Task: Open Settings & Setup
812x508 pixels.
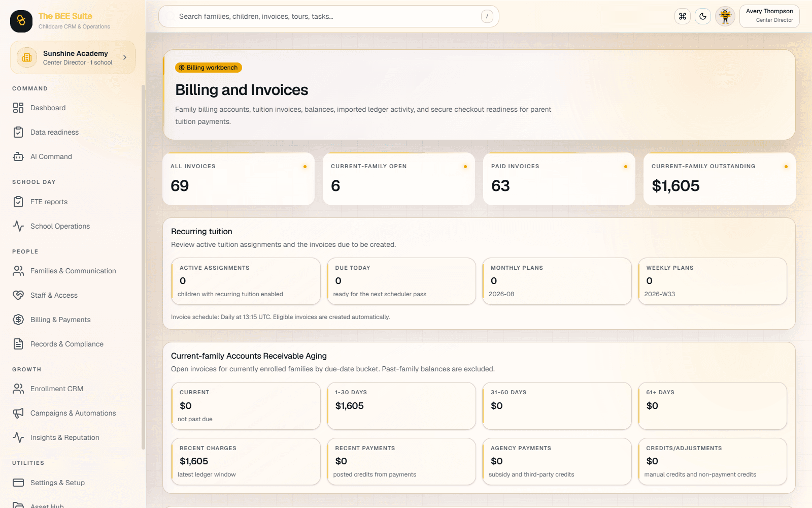Action: 73,483
